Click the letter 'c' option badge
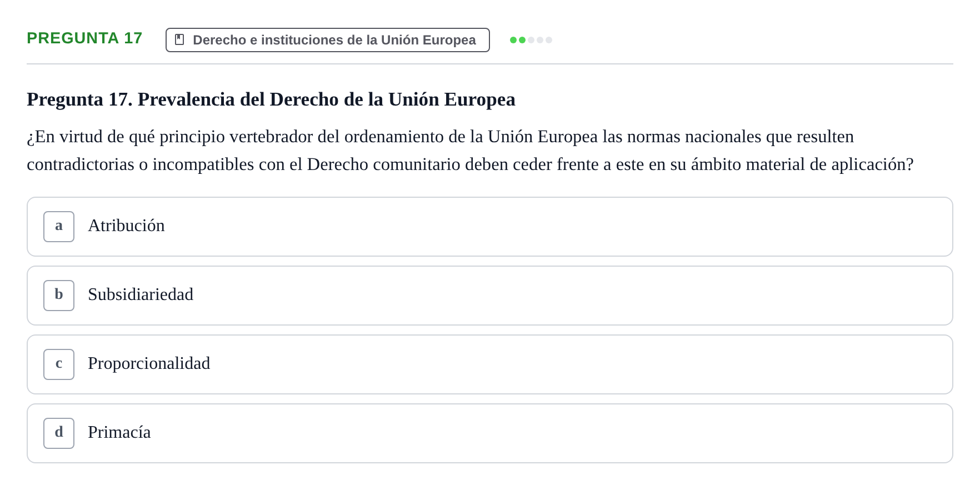This screenshot has height=490, width=980. click(59, 364)
